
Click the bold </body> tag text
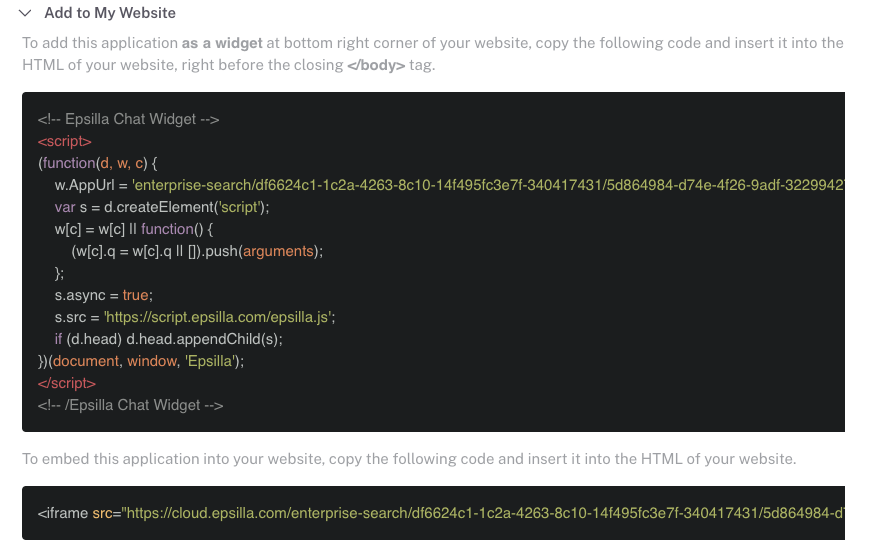point(376,65)
